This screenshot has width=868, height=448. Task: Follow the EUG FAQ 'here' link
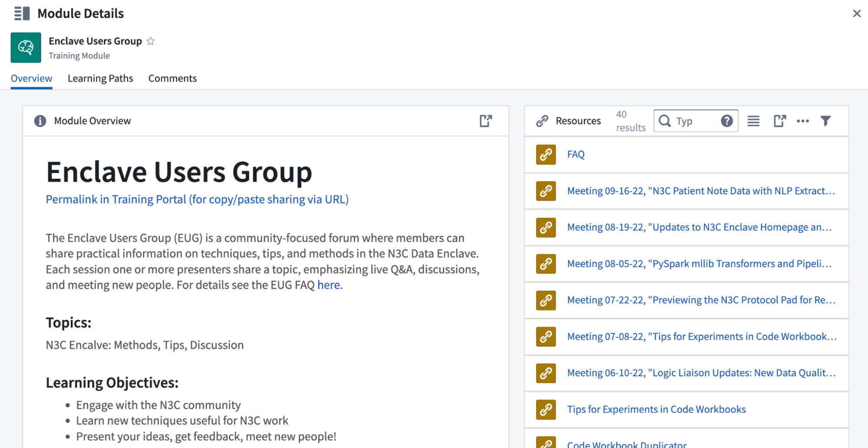pos(328,285)
